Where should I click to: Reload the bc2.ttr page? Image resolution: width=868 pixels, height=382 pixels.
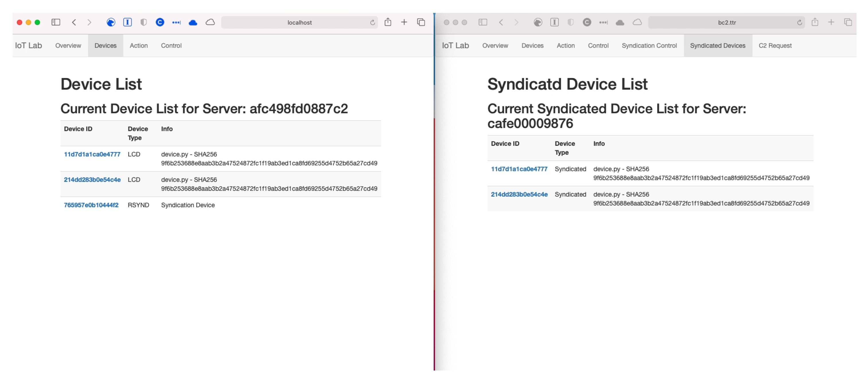click(799, 23)
